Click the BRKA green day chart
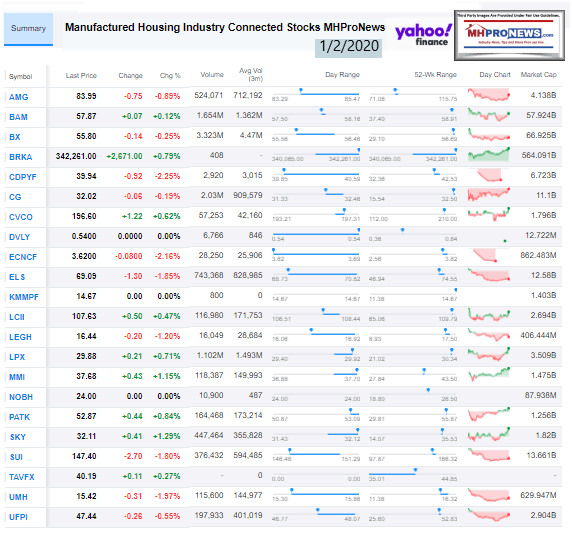Screen dimensions: 572x535 point(489,155)
